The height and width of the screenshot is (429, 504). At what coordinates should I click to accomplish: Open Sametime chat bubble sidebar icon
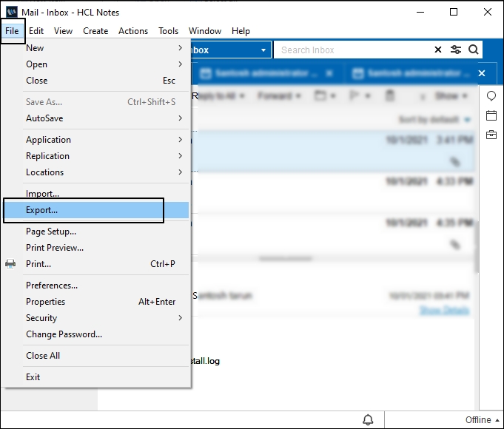click(x=491, y=96)
